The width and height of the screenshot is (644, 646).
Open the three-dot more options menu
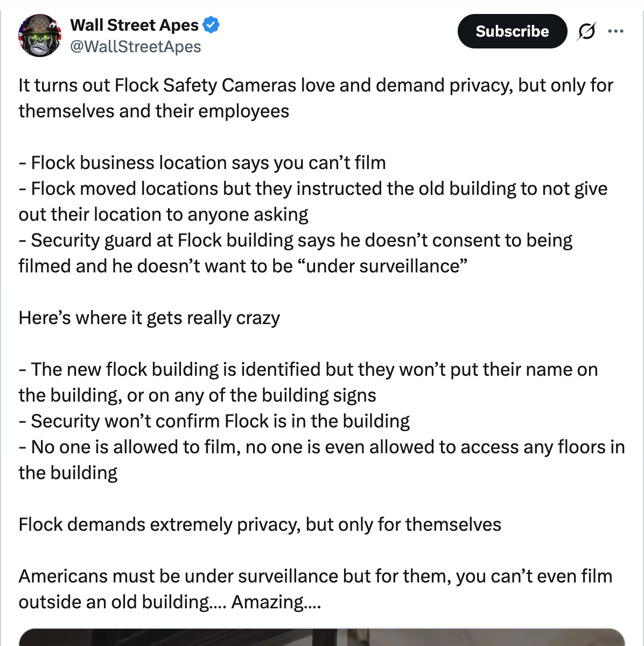point(615,31)
